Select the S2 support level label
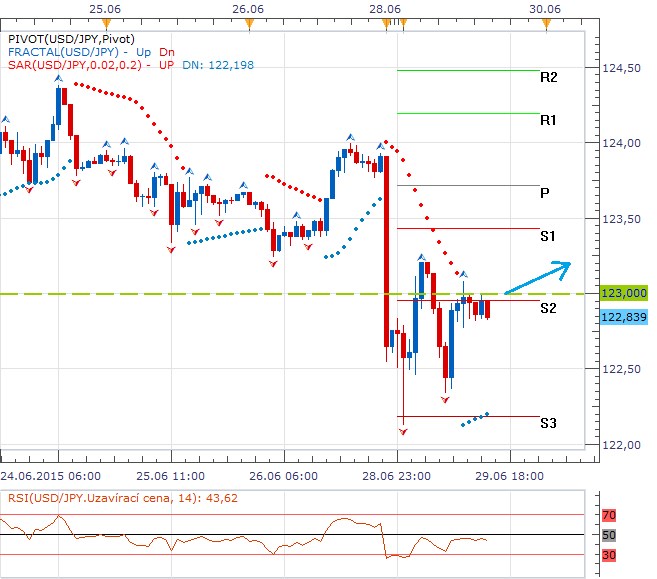 [x=548, y=308]
